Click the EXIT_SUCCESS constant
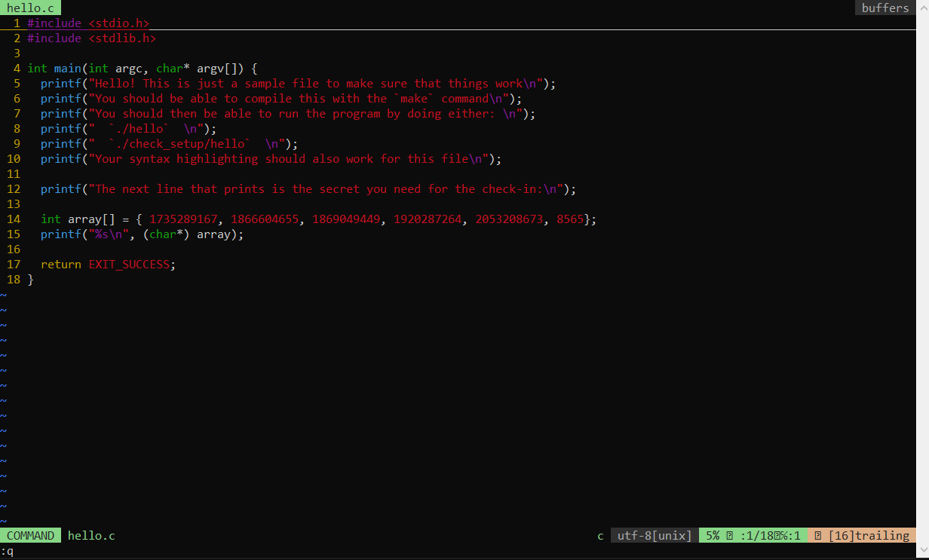 pos(129,265)
